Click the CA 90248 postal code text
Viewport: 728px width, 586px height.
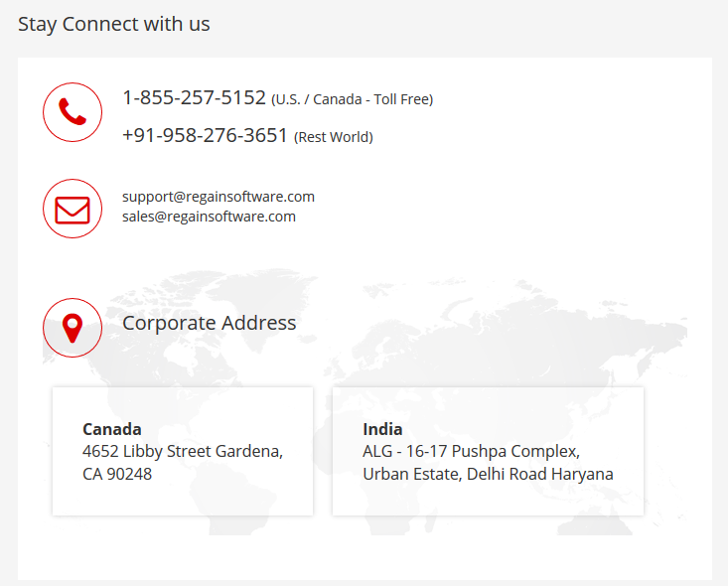(117, 474)
